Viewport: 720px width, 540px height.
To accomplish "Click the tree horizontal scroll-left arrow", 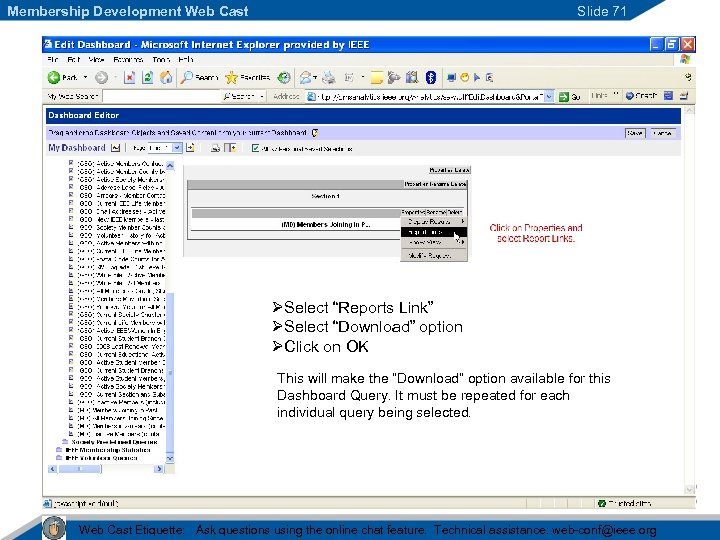I will click(x=52, y=469).
